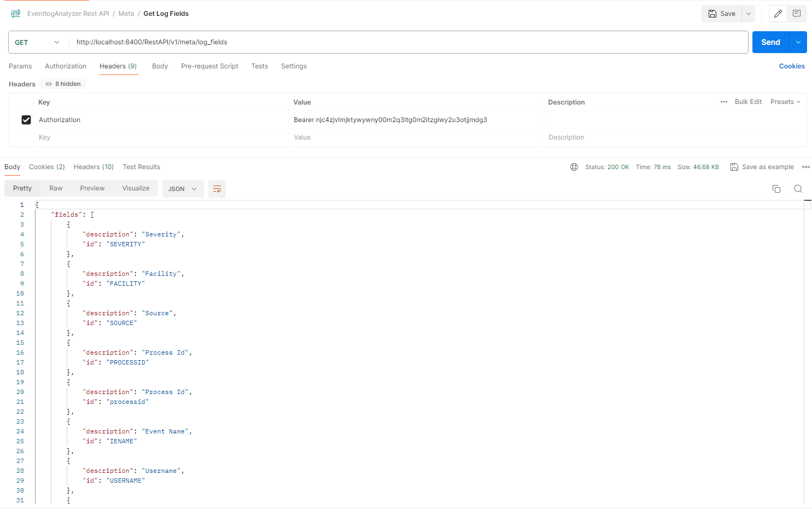The width and height of the screenshot is (812, 509).
Task: Copy the response body using the copy icon
Action: pos(776,188)
